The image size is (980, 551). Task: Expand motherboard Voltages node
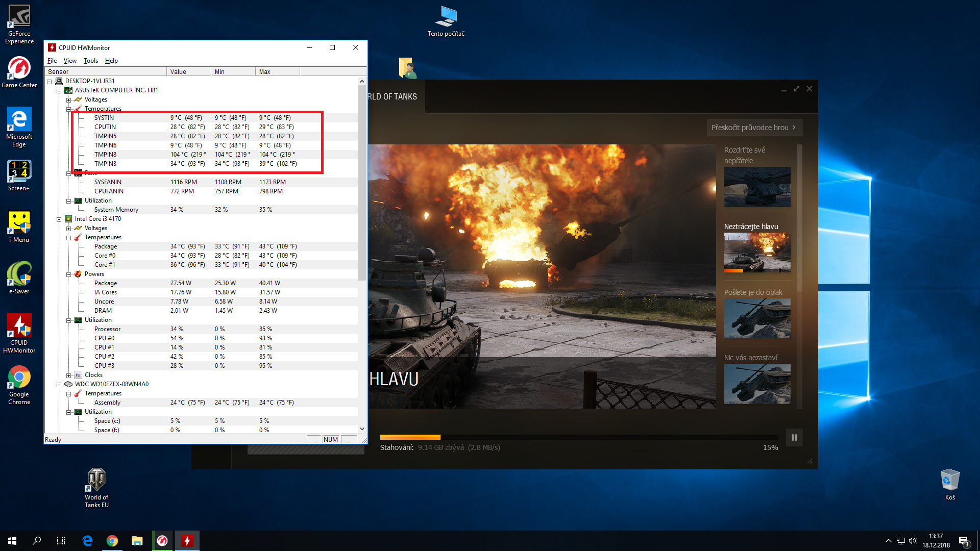click(69, 100)
